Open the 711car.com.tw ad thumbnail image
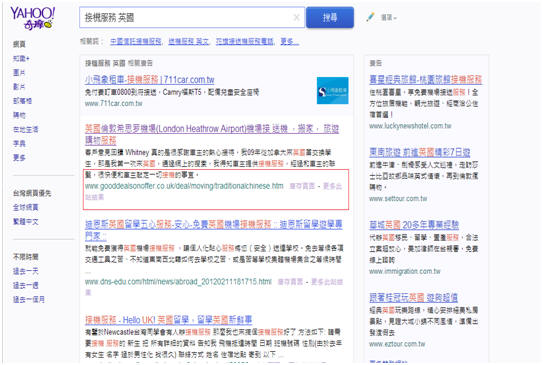The width and height of the screenshot is (543, 365). 332,90
